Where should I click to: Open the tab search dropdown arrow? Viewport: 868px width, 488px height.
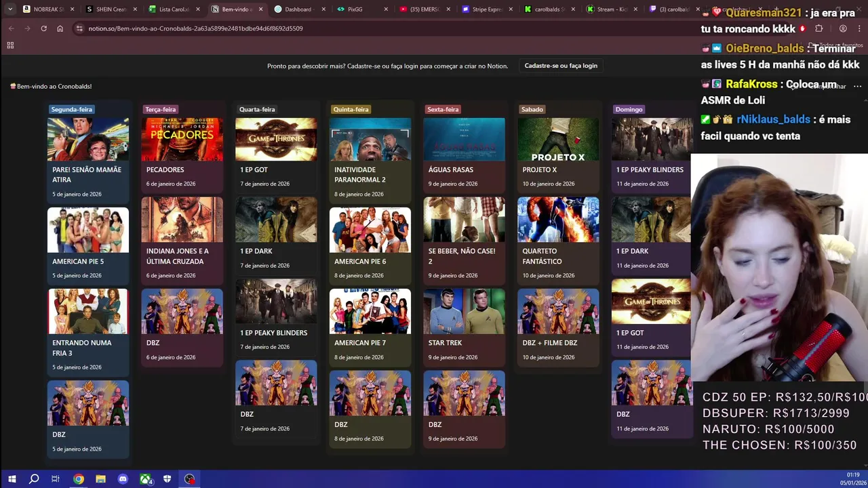[x=10, y=9]
